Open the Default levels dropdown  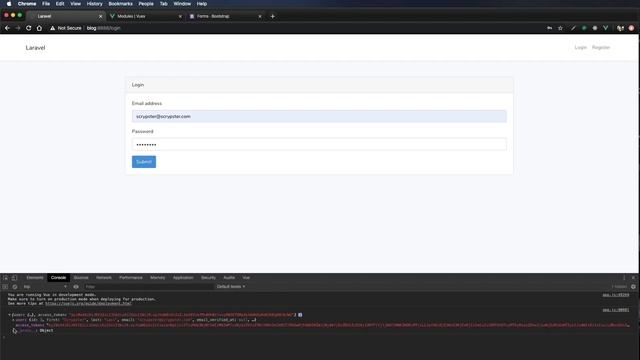pos(231,287)
